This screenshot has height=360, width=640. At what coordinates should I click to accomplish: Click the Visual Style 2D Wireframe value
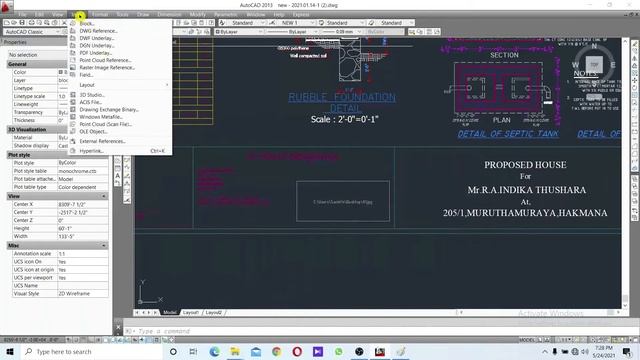pos(83,293)
